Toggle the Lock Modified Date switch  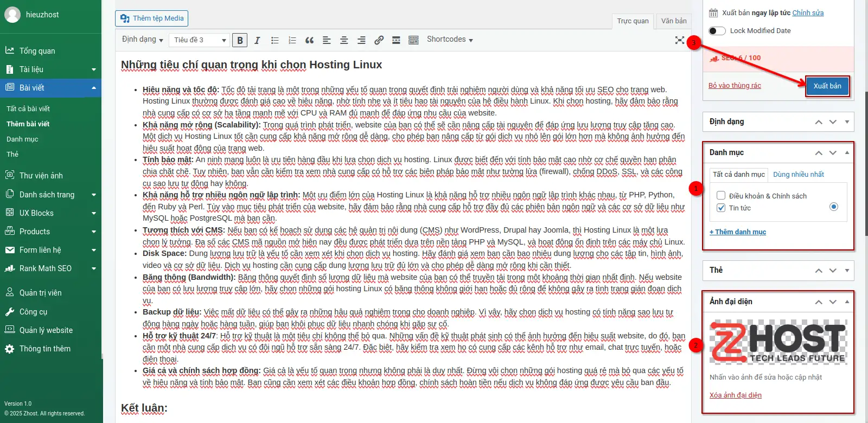point(717,31)
